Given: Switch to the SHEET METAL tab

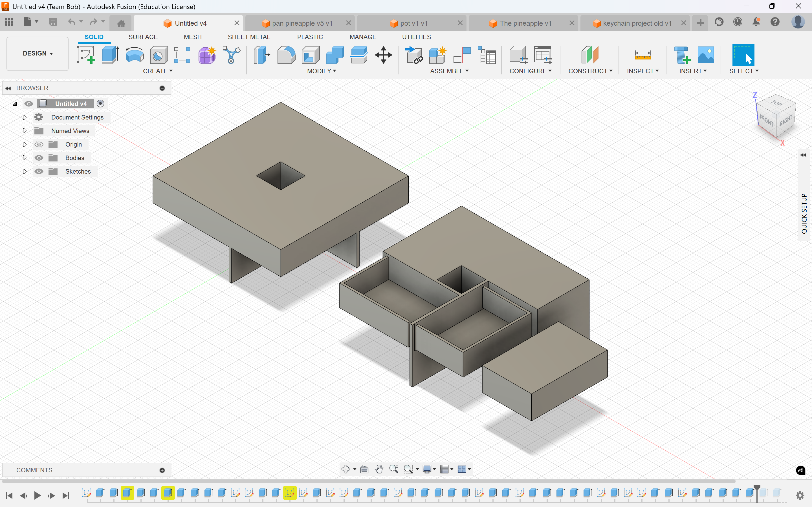Looking at the screenshot, I should (x=249, y=37).
